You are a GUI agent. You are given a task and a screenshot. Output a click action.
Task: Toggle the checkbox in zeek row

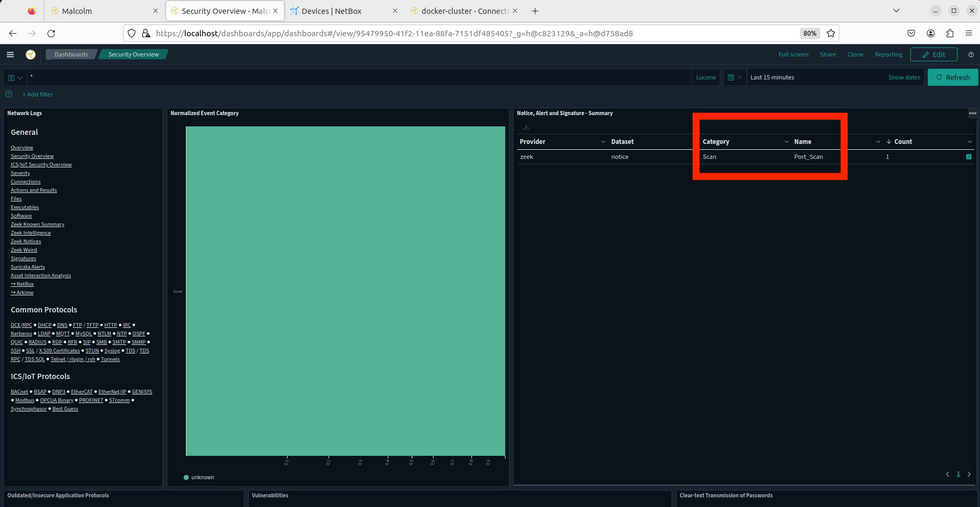pos(968,157)
